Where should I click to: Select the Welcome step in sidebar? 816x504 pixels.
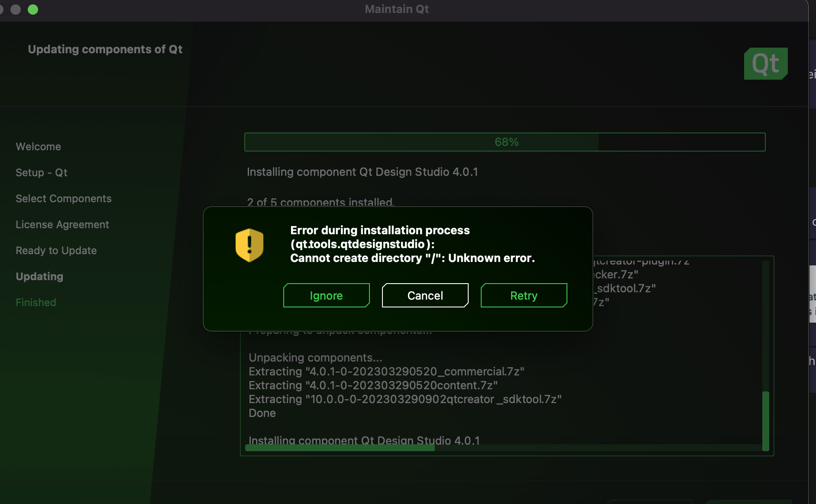(x=38, y=146)
